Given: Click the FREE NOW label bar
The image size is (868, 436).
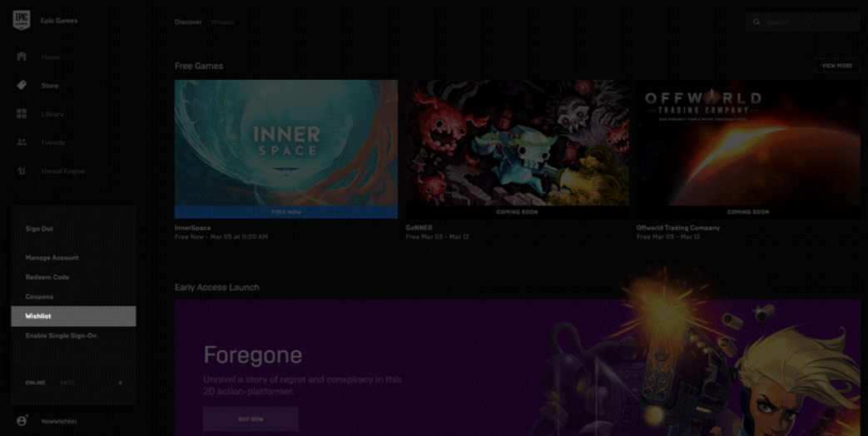Looking at the screenshot, I should (x=286, y=212).
